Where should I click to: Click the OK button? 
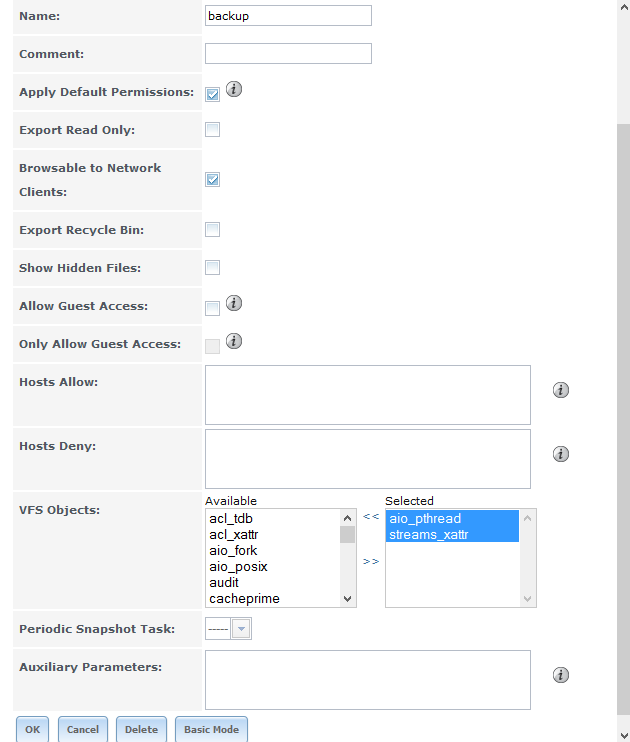click(x=32, y=729)
